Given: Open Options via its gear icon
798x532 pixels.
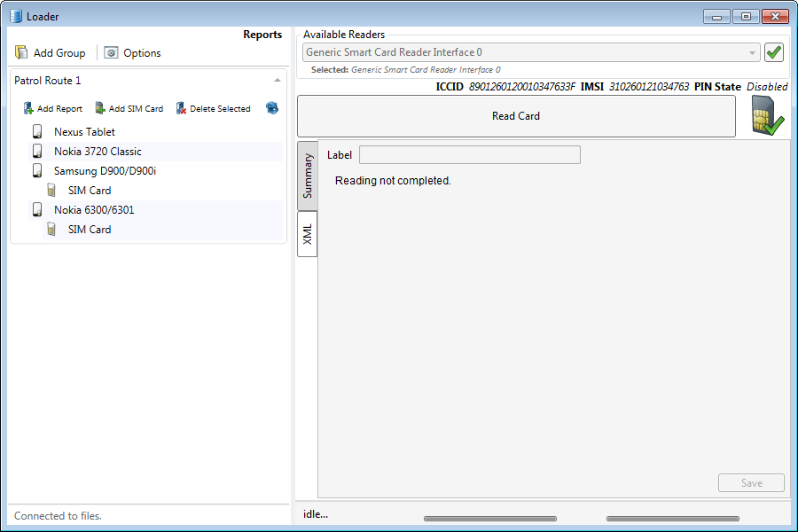Looking at the screenshot, I should [x=111, y=52].
